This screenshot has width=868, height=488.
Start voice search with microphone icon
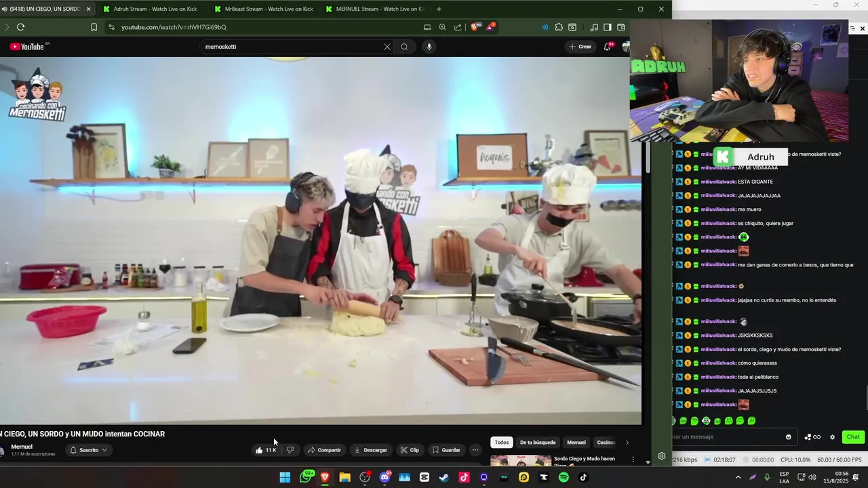(x=429, y=47)
